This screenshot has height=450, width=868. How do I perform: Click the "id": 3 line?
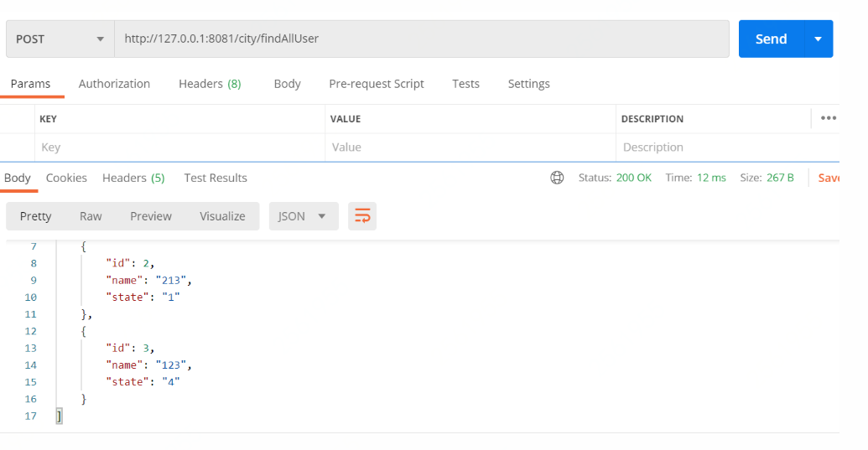pos(130,349)
